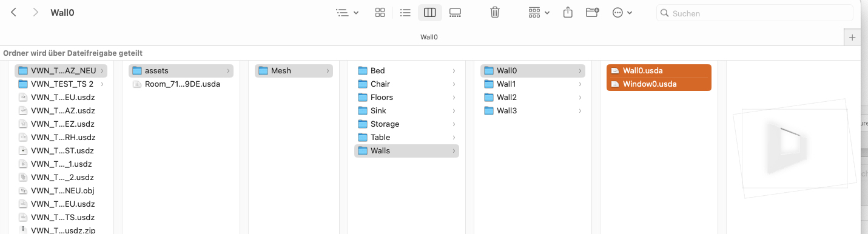Switch to list view

coord(405,12)
